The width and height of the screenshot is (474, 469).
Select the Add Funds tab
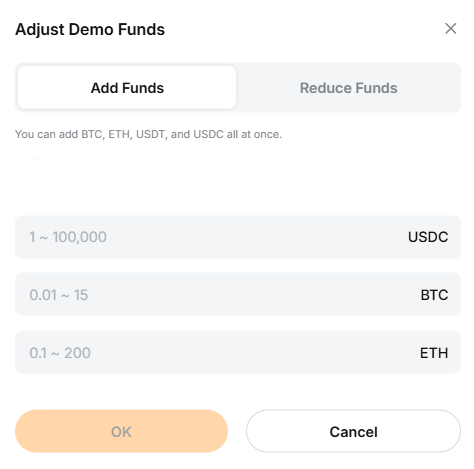127,87
